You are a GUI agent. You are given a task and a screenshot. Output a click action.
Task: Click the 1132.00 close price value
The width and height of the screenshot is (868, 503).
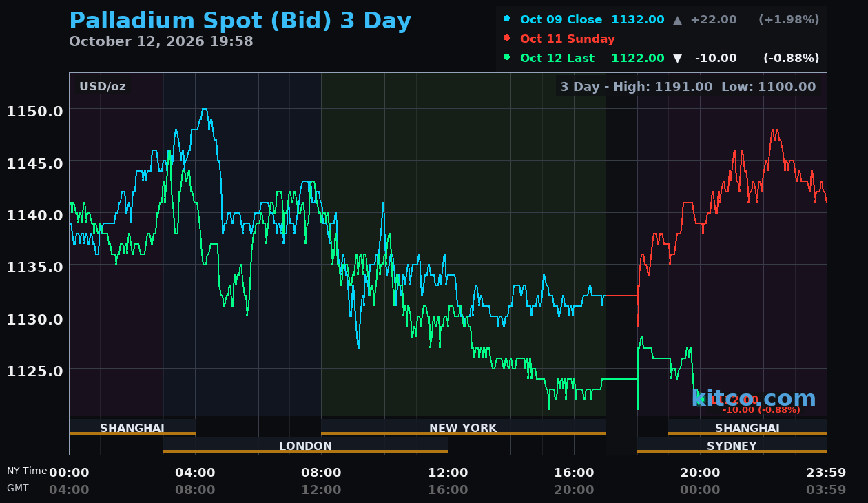638,19
